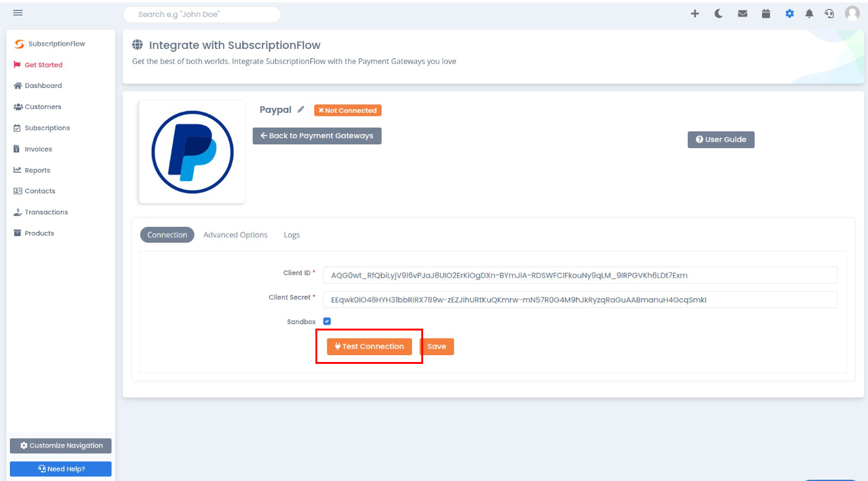
Task: Toggle the hamburger navigation menu
Action: click(x=17, y=13)
